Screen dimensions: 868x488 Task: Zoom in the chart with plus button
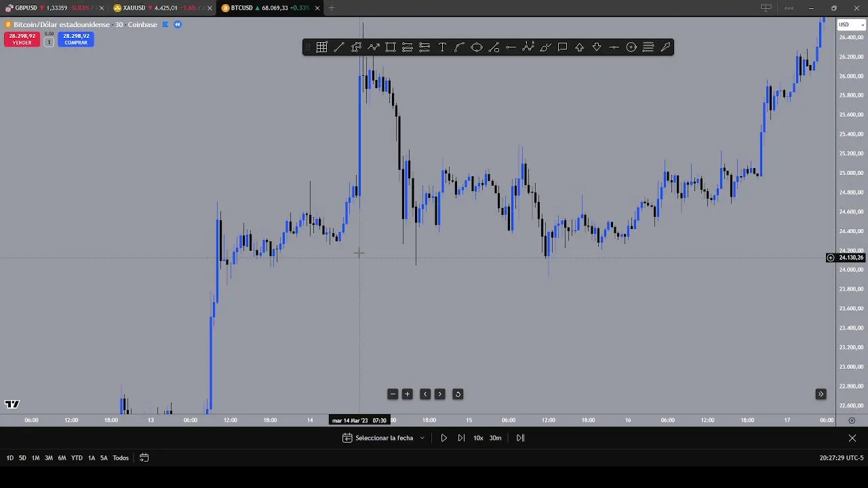(408, 394)
